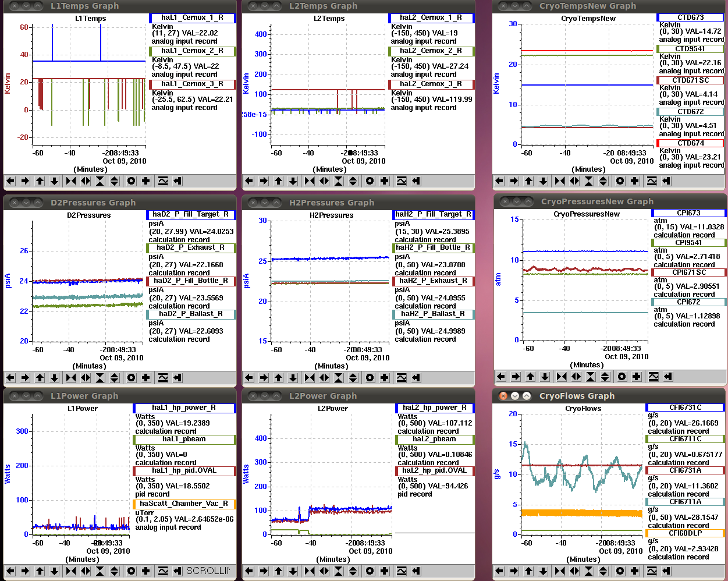Click the plus icon in H2Pressures Graph toolbar

385,378
